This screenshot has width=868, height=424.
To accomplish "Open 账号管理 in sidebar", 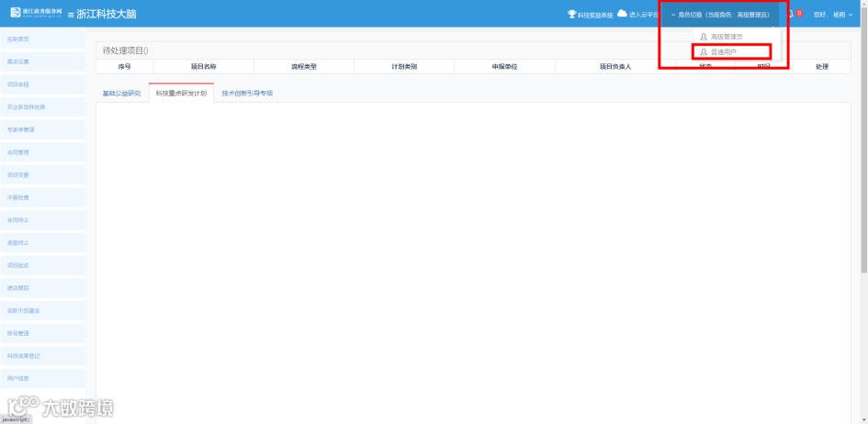I will click(x=42, y=333).
